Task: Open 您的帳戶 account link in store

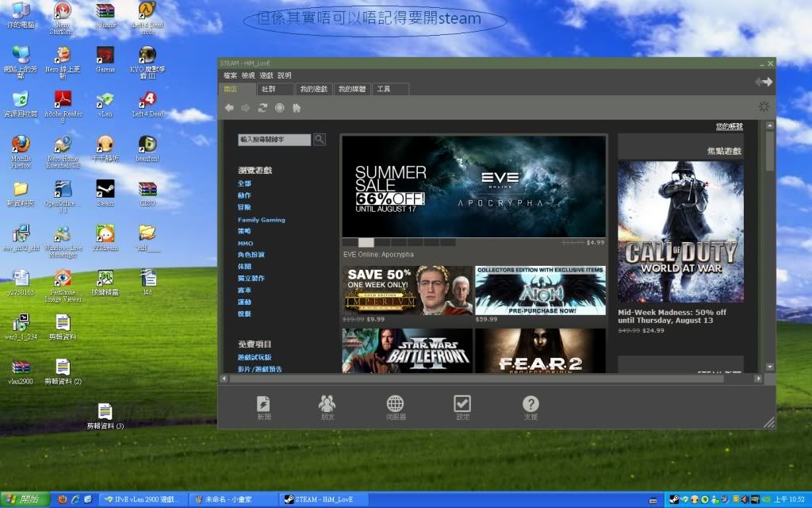Action: [730, 126]
